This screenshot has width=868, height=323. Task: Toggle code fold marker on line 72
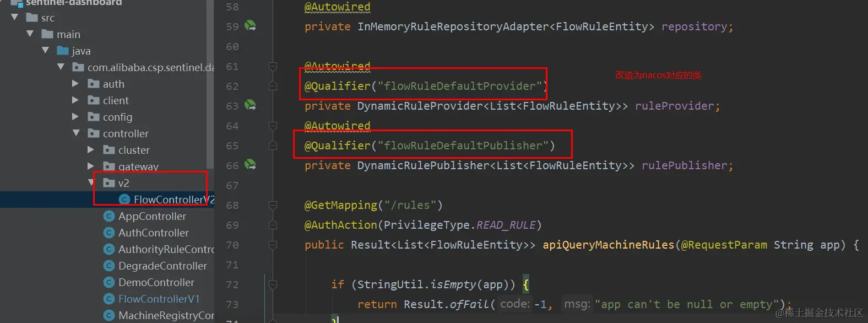[273, 285]
